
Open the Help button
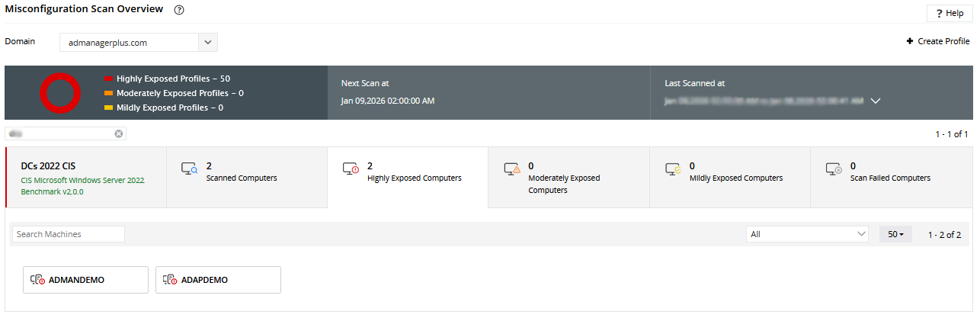point(950,13)
